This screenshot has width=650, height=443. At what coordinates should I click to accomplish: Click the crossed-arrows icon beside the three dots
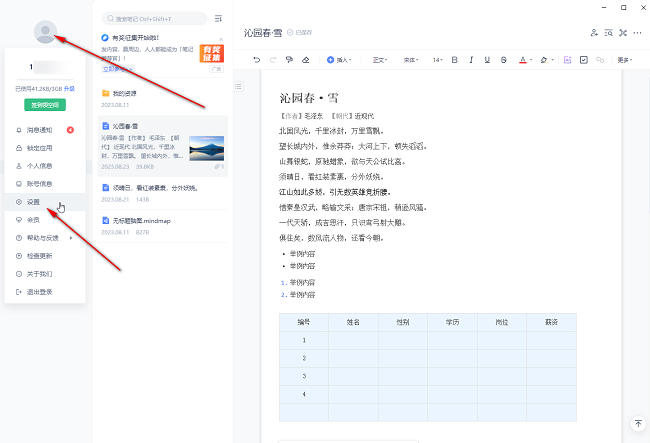pyautogui.click(x=623, y=33)
